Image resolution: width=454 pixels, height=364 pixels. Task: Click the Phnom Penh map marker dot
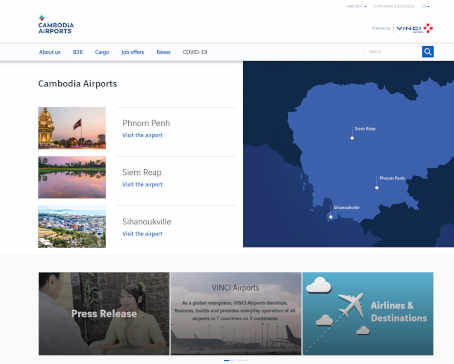[377, 188]
